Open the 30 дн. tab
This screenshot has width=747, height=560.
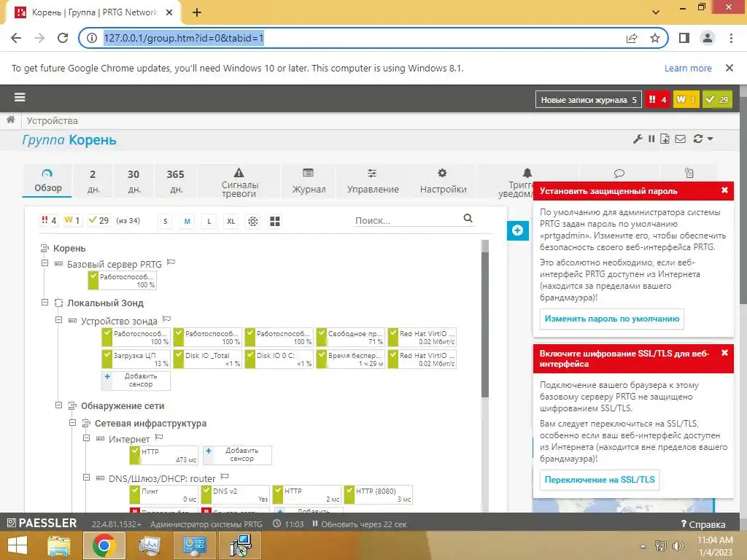[x=134, y=181]
